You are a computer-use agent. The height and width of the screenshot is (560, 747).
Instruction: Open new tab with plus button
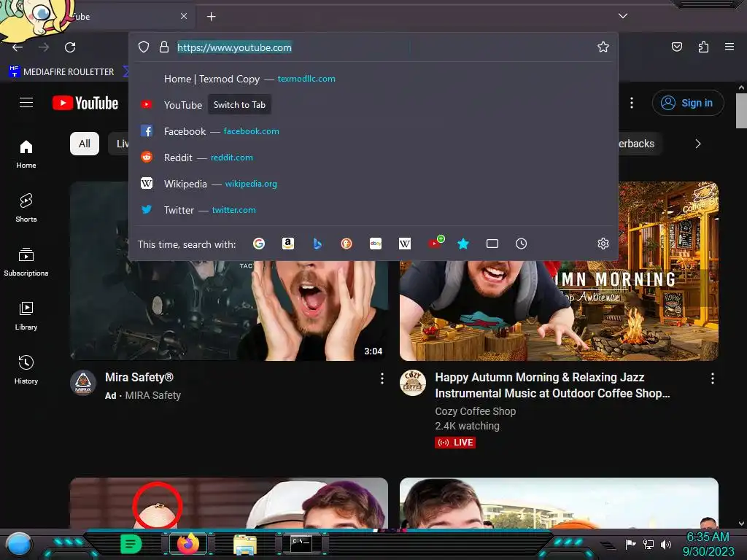pyautogui.click(x=211, y=17)
